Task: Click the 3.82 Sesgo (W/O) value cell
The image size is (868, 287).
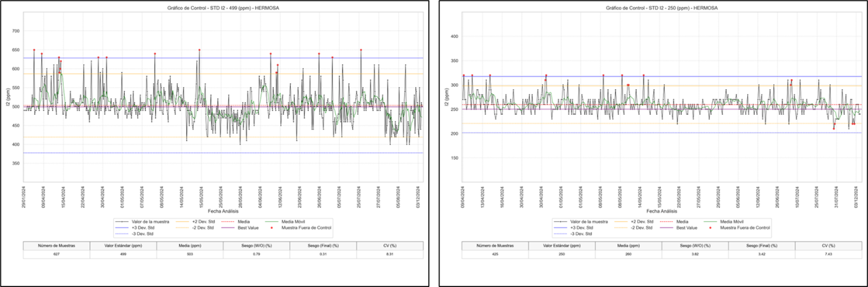Action: (x=695, y=254)
